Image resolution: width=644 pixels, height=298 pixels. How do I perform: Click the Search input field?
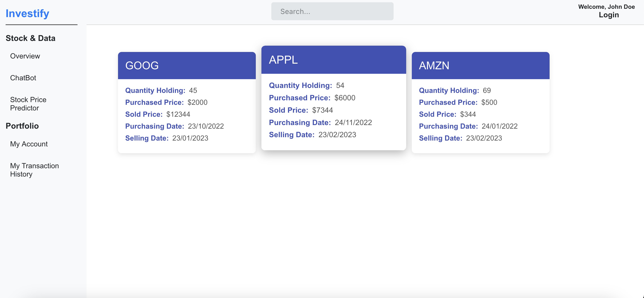[332, 11]
